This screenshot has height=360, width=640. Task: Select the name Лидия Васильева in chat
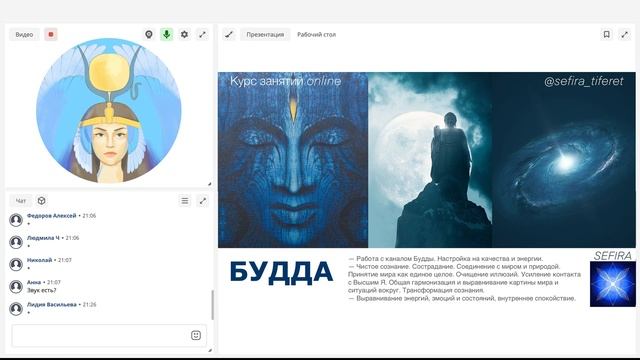click(x=51, y=304)
